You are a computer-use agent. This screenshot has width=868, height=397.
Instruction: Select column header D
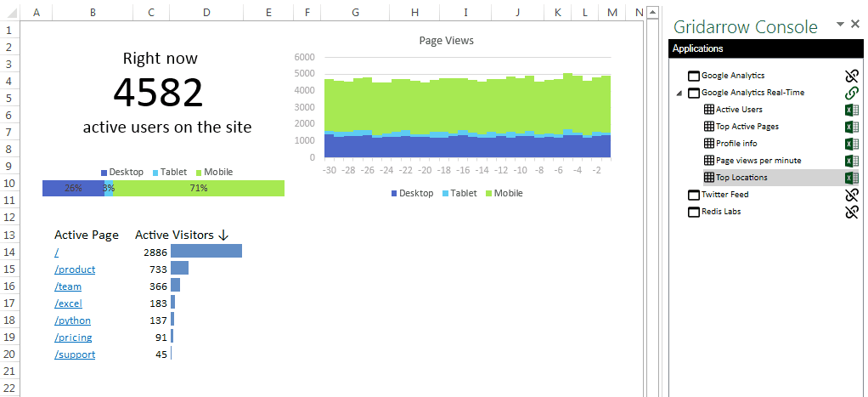206,12
